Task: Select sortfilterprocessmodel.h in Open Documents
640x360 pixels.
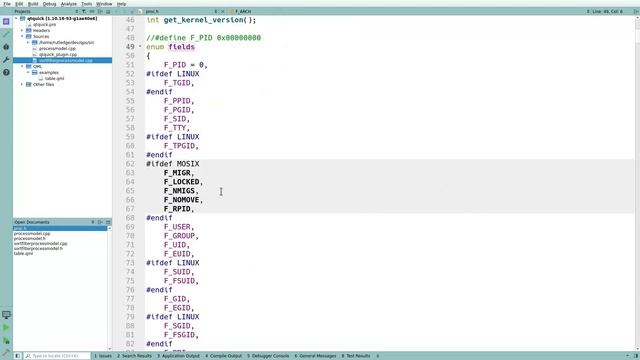Action: [38, 248]
